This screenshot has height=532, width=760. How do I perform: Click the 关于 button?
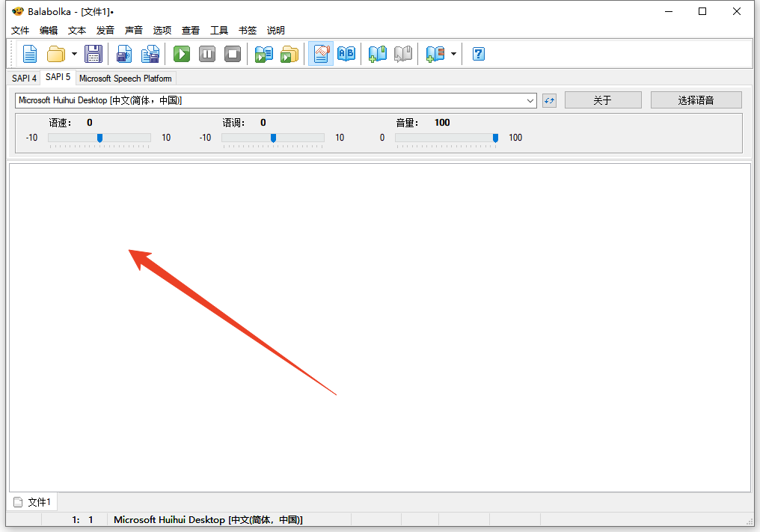[x=602, y=100]
